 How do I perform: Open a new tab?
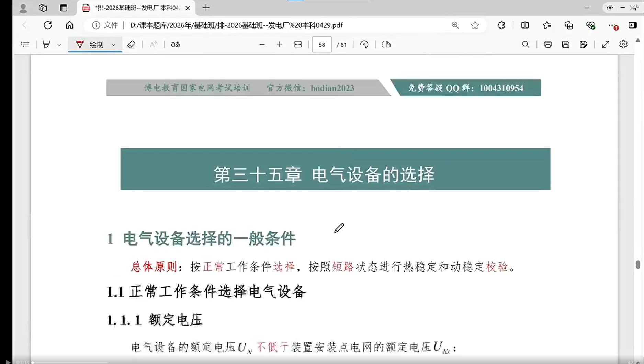[x=206, y=8]
